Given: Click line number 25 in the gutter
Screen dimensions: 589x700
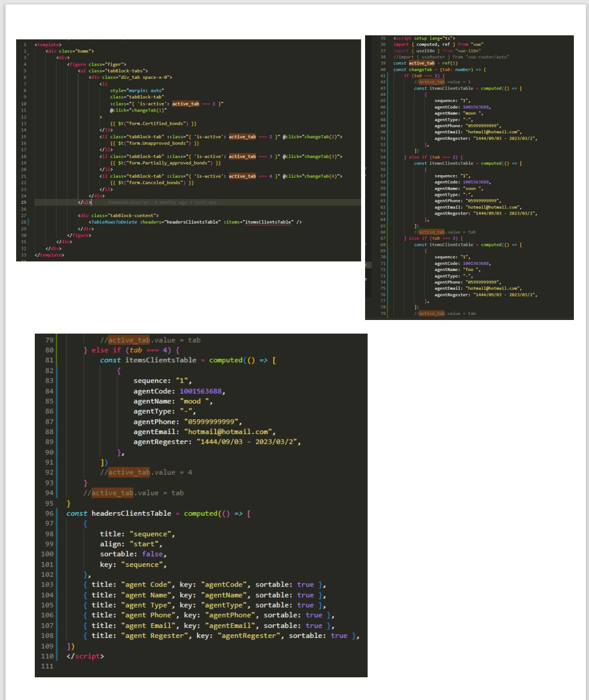Looking at the screenshot, I should (x=24, y=202).
